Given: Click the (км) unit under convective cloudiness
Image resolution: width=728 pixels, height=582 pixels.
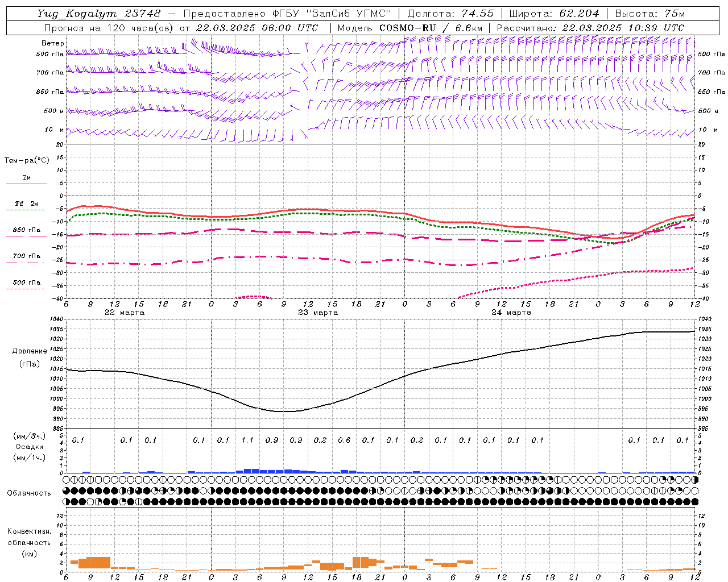Looking at the screenshot, I should coord(29,553).
